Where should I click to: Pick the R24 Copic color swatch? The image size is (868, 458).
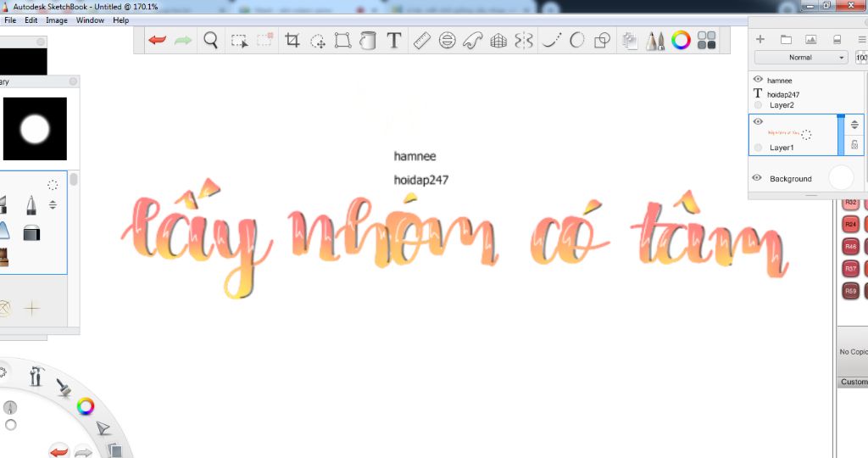(850, 224)
